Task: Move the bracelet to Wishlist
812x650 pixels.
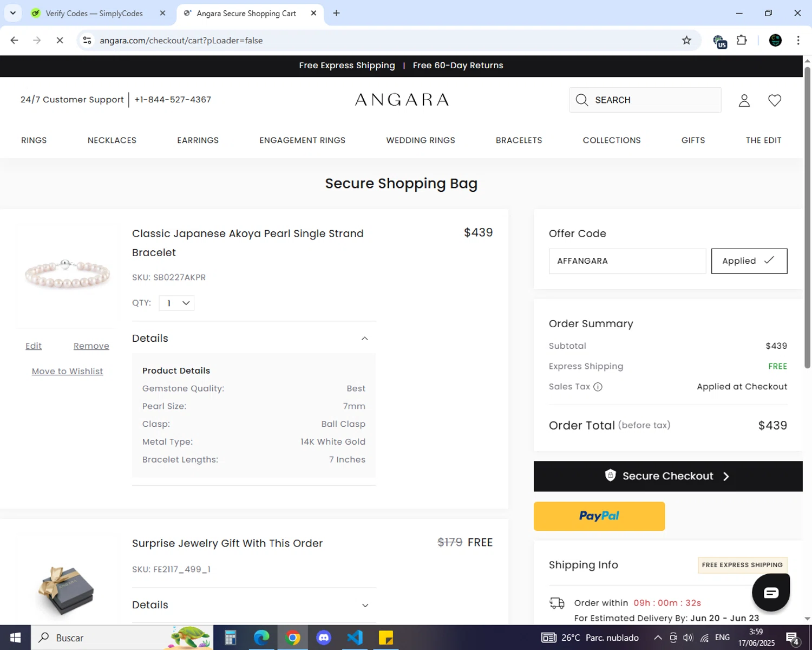Action: (67, 372)
